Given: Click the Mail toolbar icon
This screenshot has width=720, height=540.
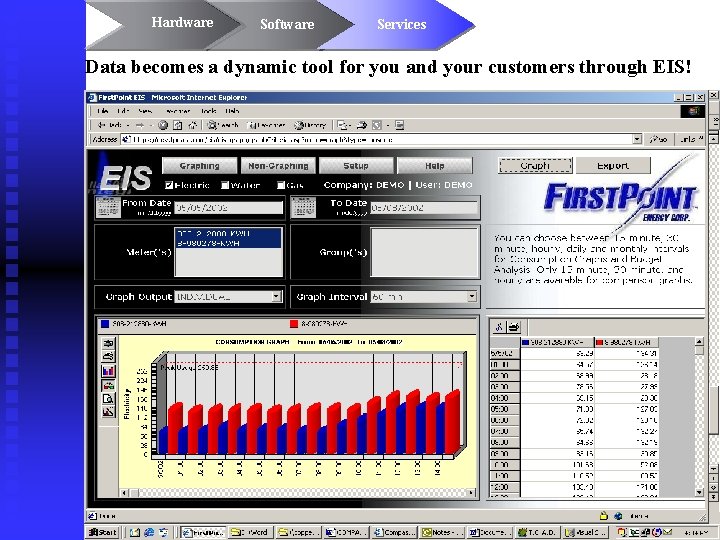Looking at the screenshot, I should [342, 125].
